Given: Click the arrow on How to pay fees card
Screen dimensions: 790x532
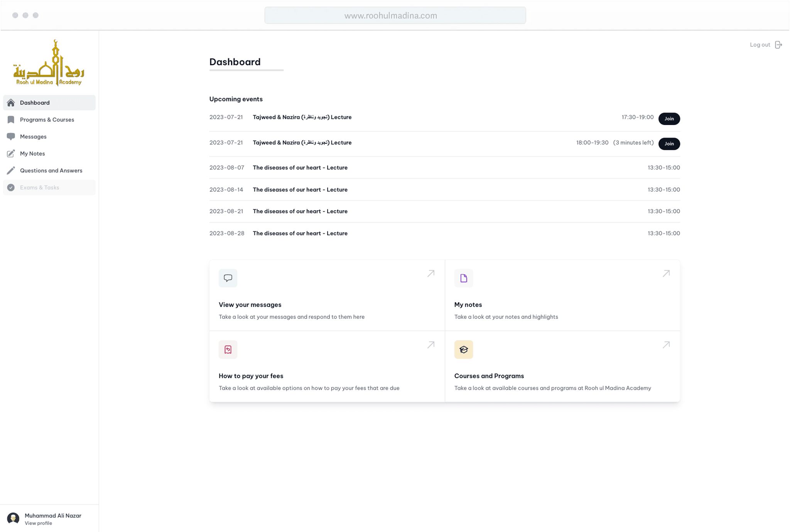Looking at the screenshot, I should pos(430,345).
